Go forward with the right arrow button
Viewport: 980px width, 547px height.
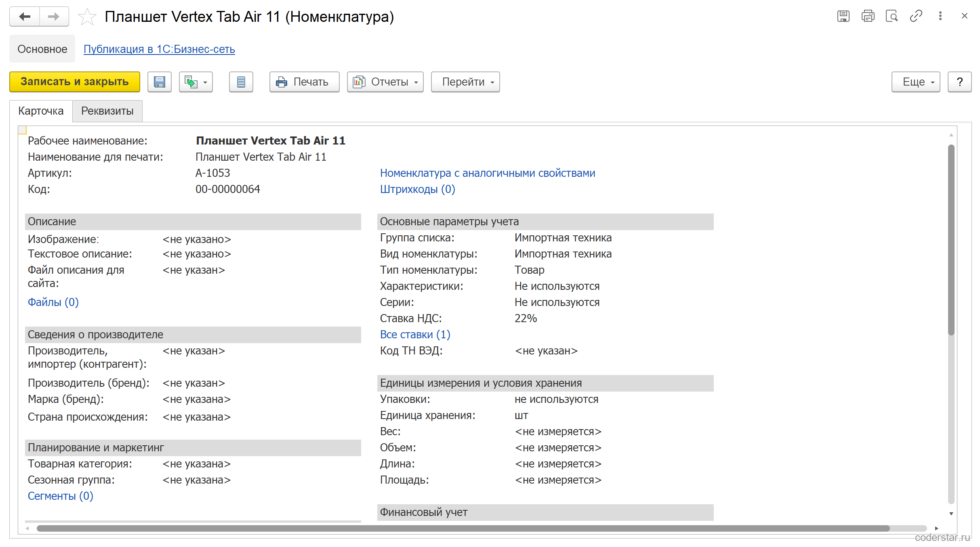pyautogui.click(x=54, y=17)
